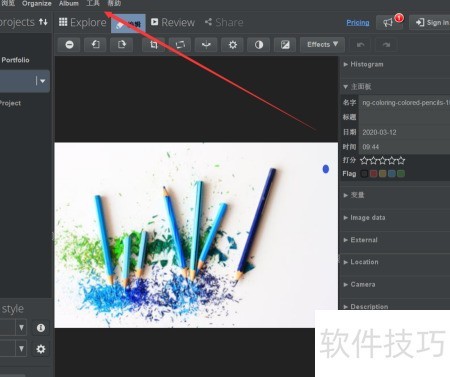Image resolution: width=450 pixels, height=377 pixels.
Task: Open the Pricing link
Action: coord(358,23)
